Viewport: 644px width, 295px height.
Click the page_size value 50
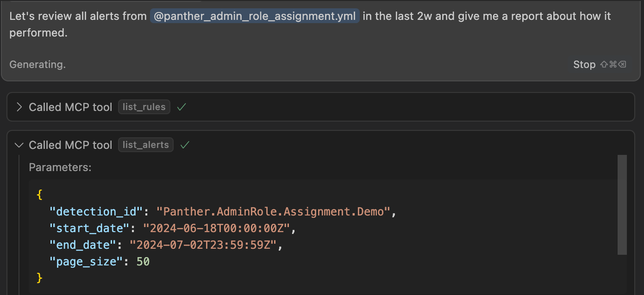coord(143,262)
